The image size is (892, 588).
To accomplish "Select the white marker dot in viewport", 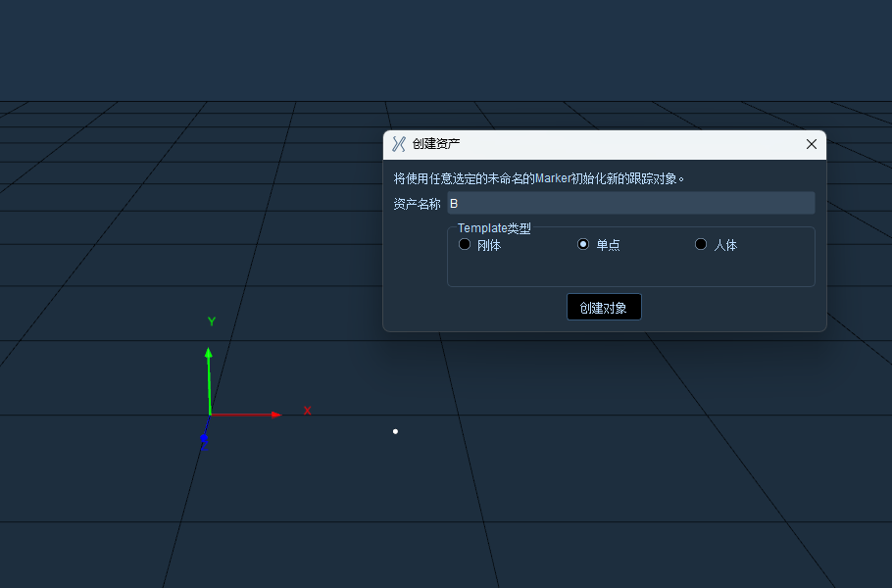I will click(395, 431).
